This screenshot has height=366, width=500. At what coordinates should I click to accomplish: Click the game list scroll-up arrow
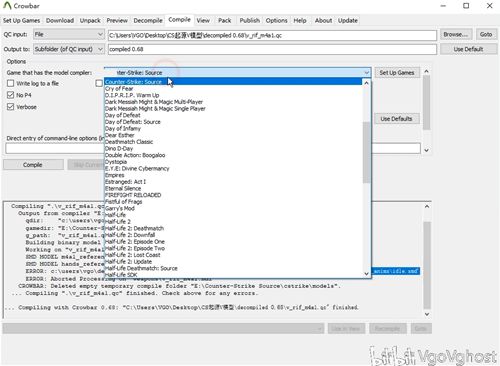366,83
